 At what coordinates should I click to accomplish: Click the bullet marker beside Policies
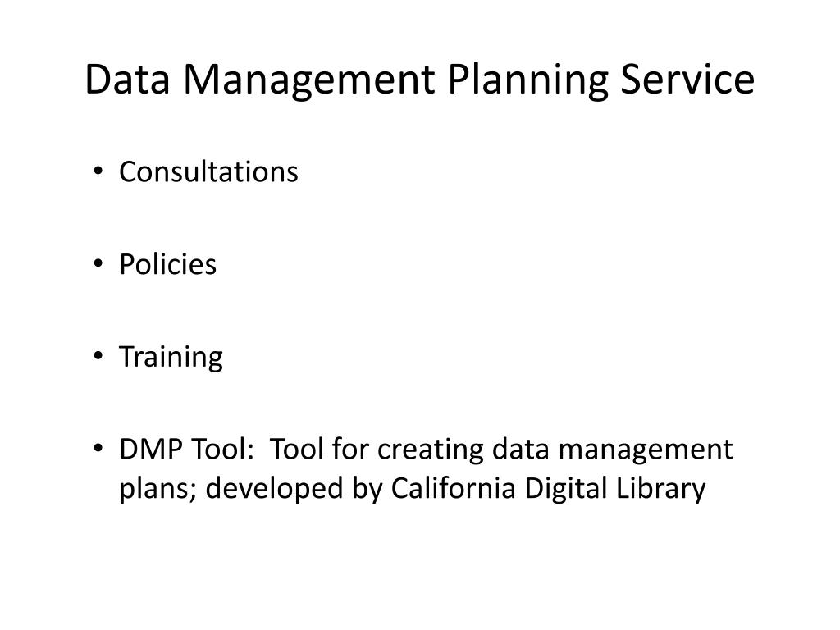(98, 263)
